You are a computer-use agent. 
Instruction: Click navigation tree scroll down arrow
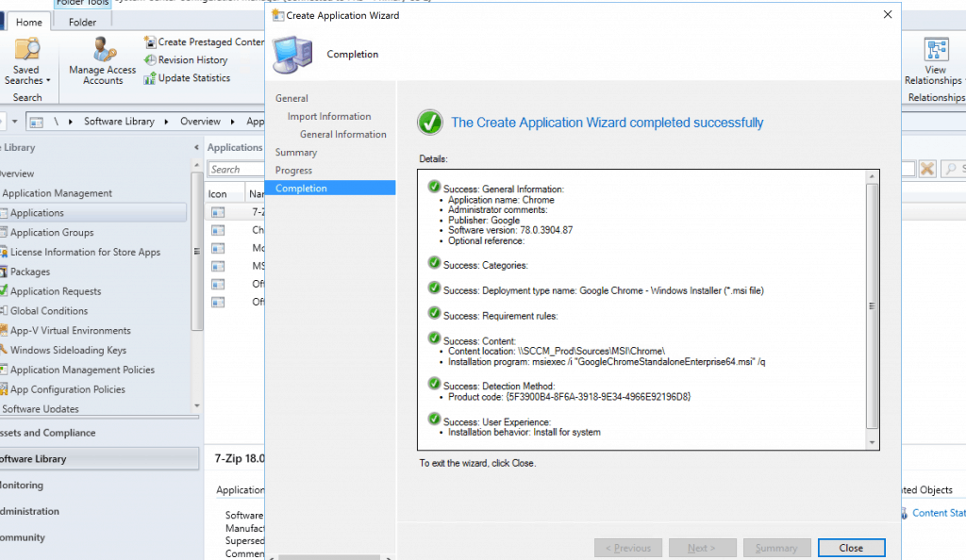196,405
